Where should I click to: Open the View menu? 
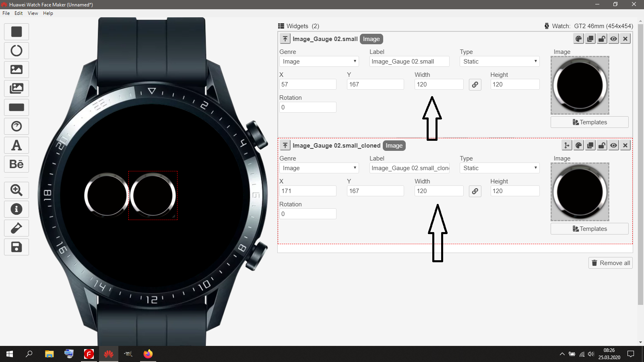[33, 13]
